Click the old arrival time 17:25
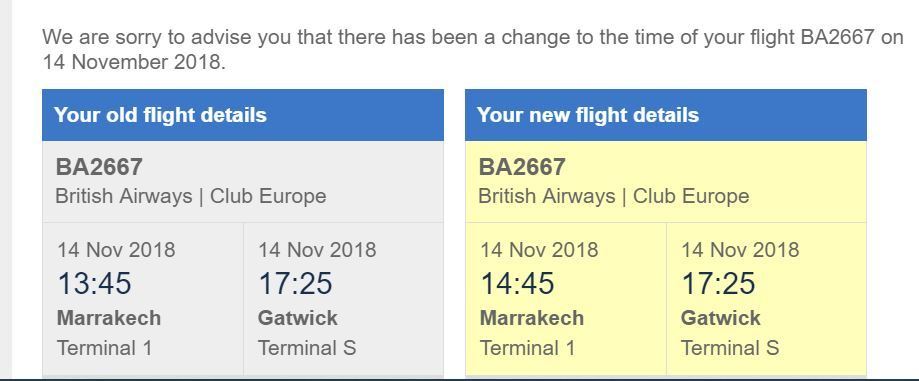The height and width of the screenshot is (381, 919). (x=295, y=284)
